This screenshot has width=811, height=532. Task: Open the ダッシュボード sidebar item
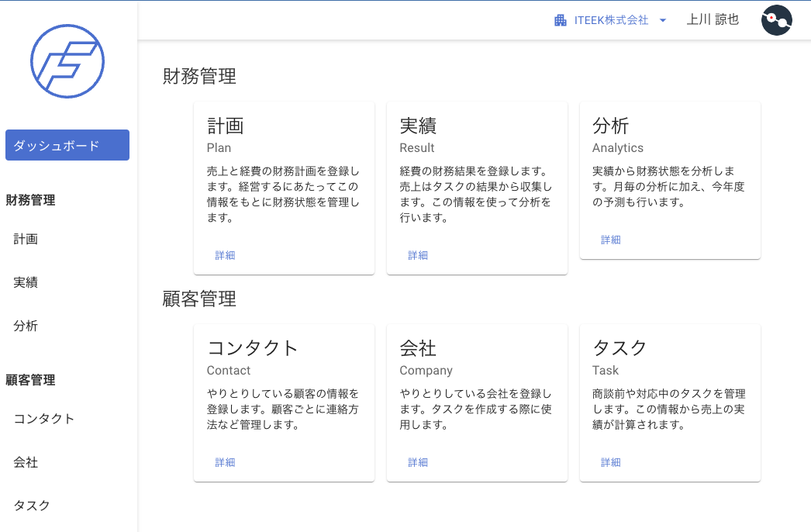(67, 145)
